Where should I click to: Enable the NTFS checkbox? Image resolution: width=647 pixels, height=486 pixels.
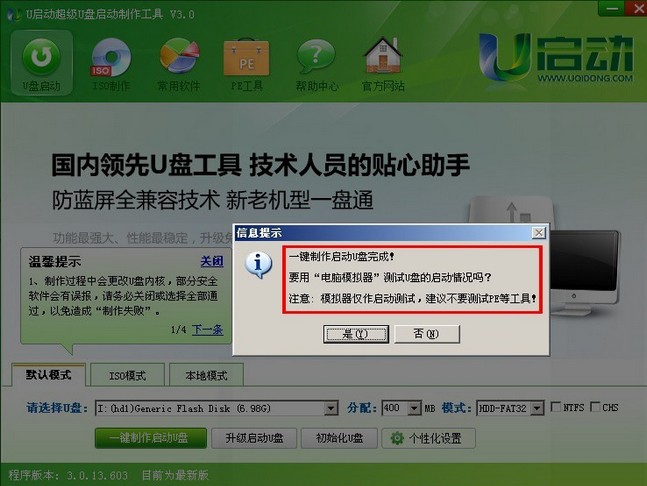556,407
